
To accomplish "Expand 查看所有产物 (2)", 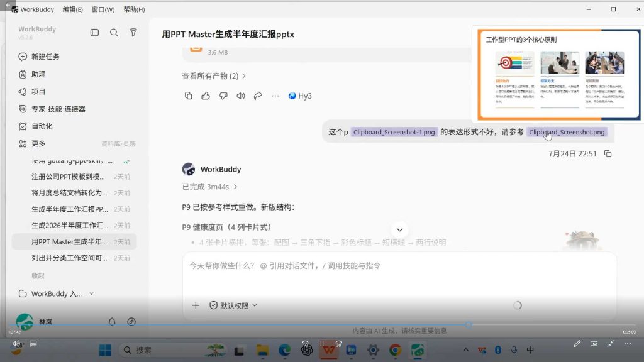I will point(214,76).
